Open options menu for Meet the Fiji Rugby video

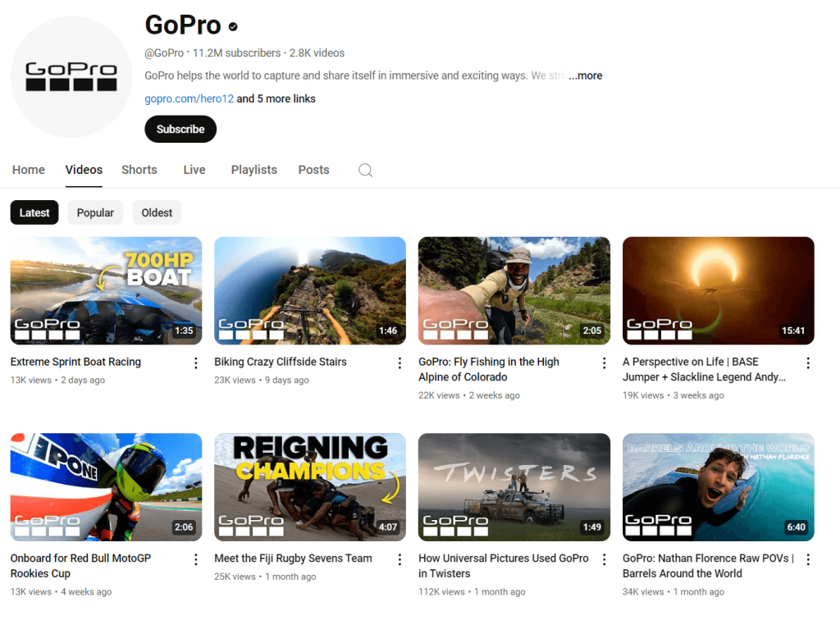(399, 559)
